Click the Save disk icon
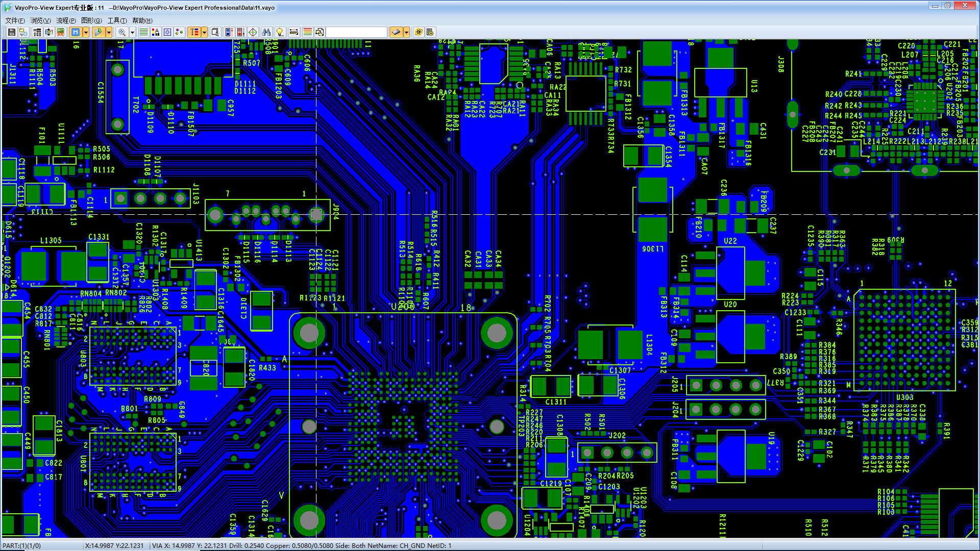Image resolution: width=980 pixels, height=551 pixels. pos(11,32)
